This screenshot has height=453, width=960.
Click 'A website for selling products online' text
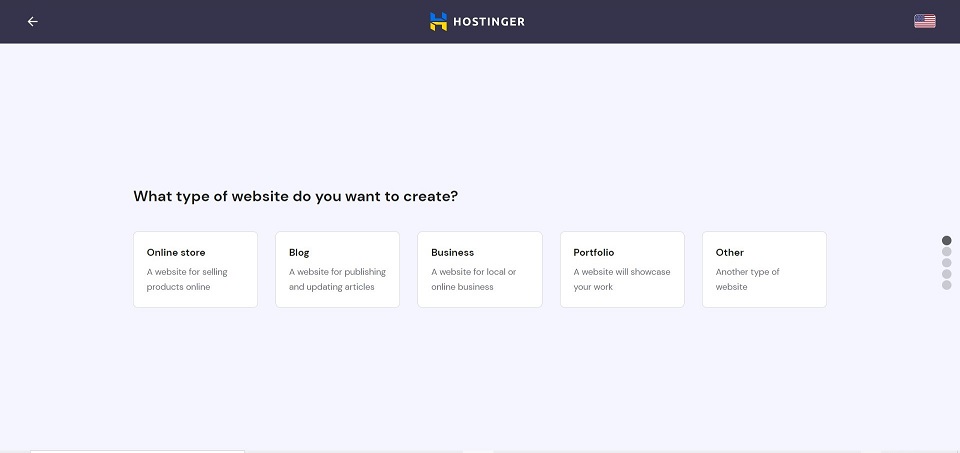click(187, 279)
